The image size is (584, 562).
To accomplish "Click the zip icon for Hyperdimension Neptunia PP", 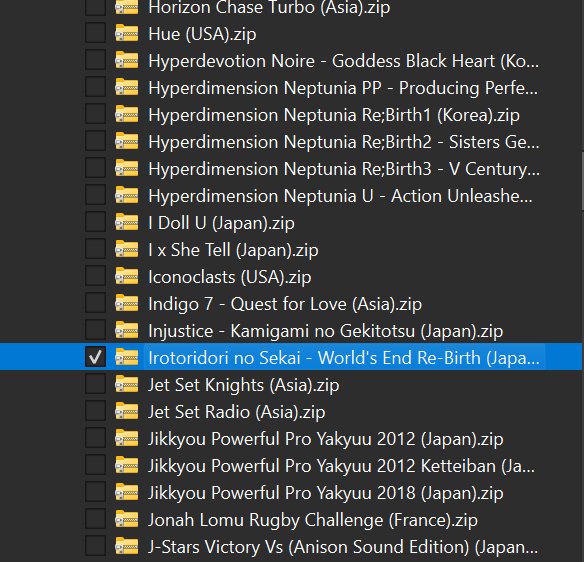I will coord(127,88).
